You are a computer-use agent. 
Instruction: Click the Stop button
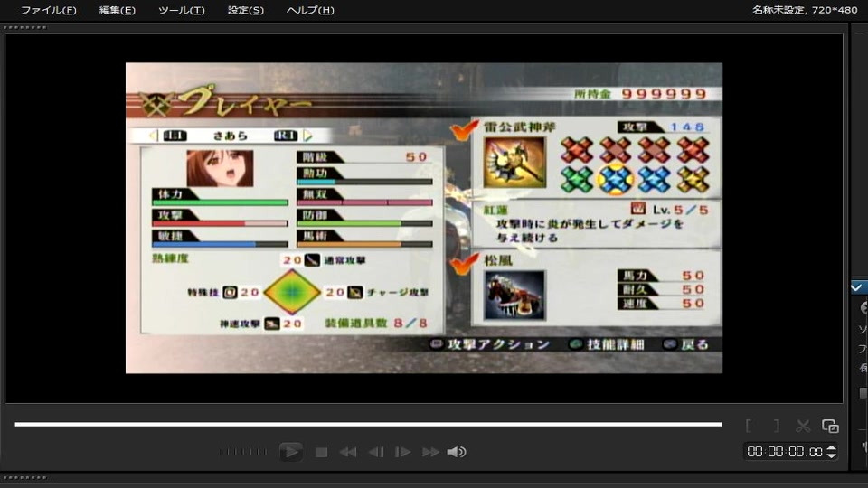click(x=321, y=453)
